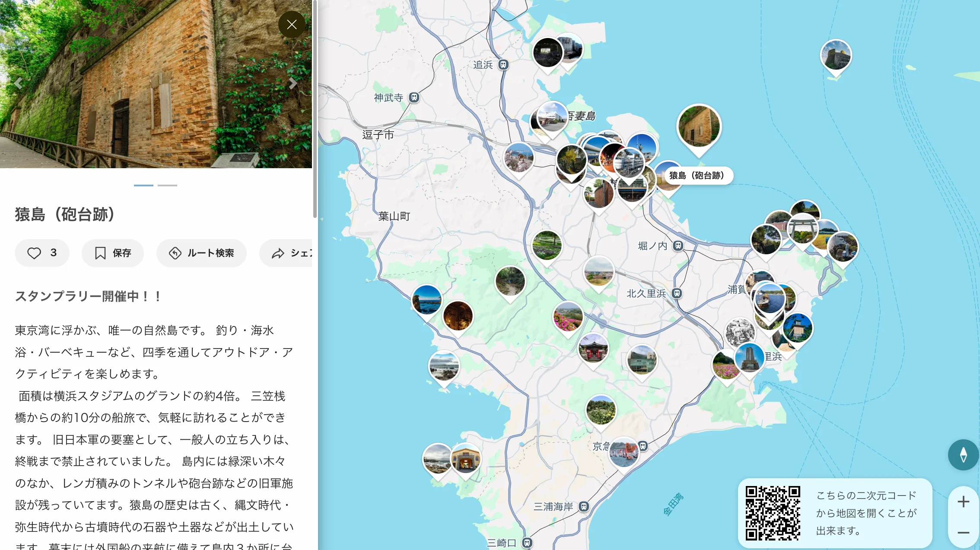980x550 pixels.
Task: Open the black-and-white historic photo pin
Action: tap(739, 332)
